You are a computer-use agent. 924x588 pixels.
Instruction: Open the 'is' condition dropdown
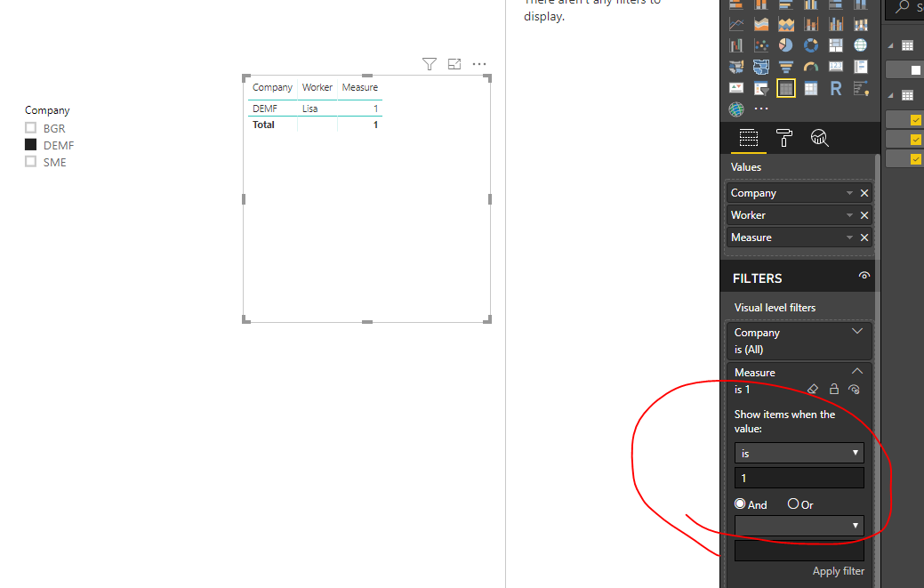click(x=799, y=453)
